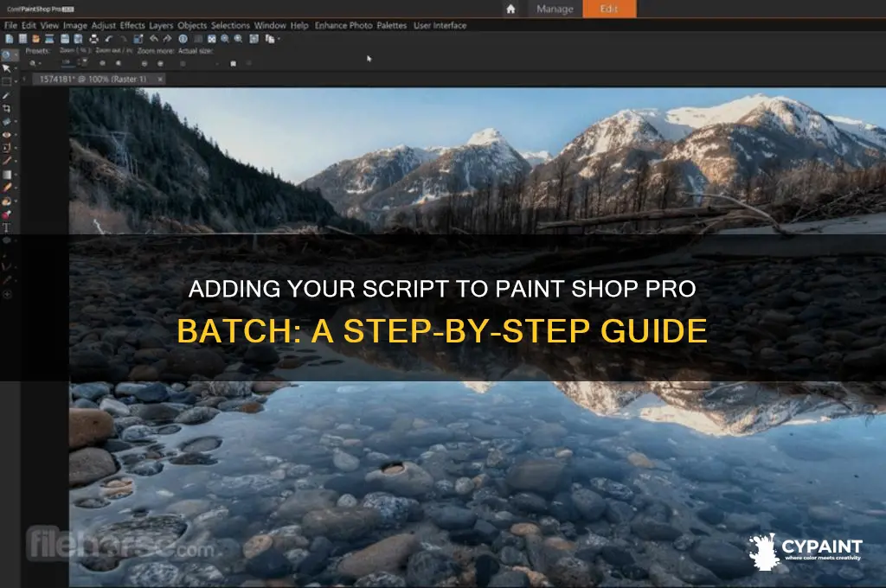Screen dimensions: 886x588
Task: Click the blue circular info toolbar icon
Action: click(x=183, y=39)
